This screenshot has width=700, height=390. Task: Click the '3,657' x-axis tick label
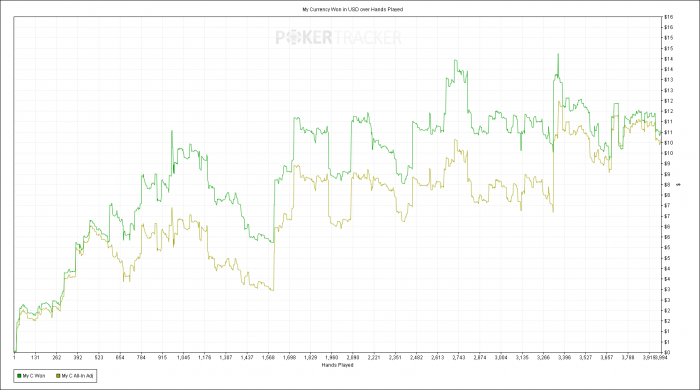point(607,357)
